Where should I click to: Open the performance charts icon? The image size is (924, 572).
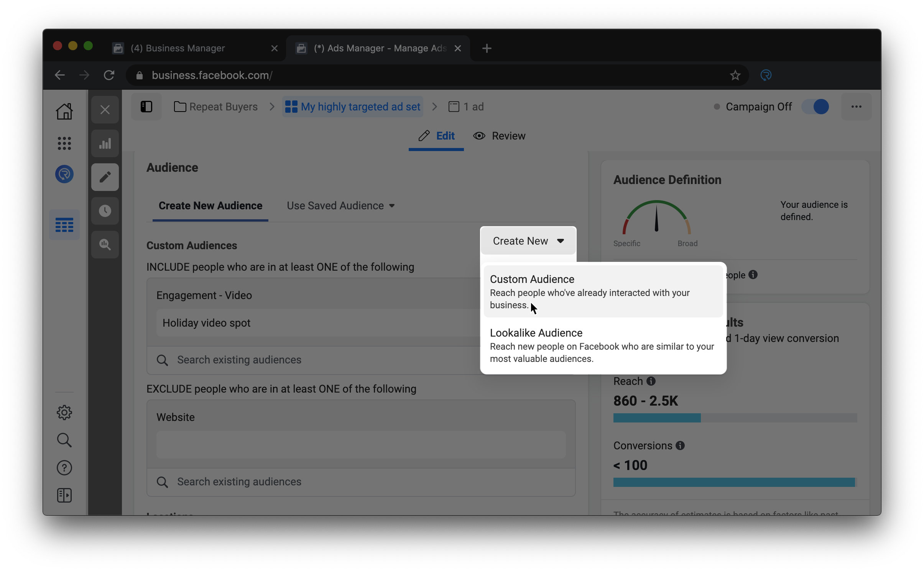coord(105,143)
